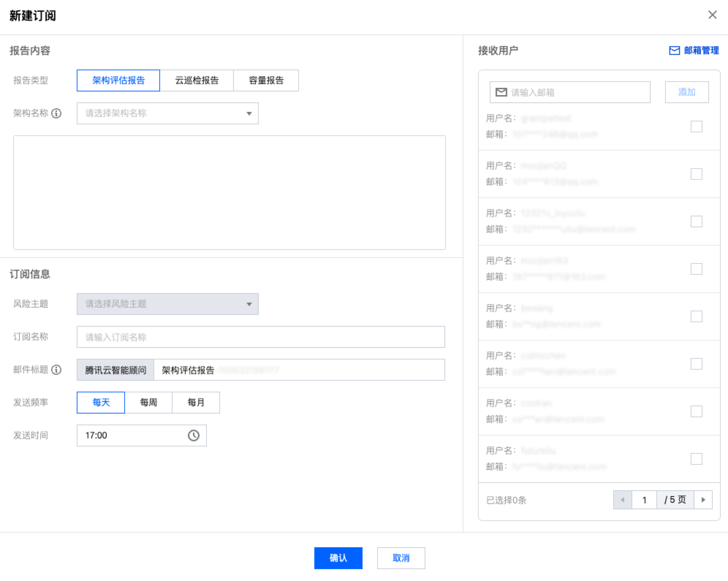Select the last user's checkbox
This screenshot has height=581, width=728.
(x=696, y=459)
